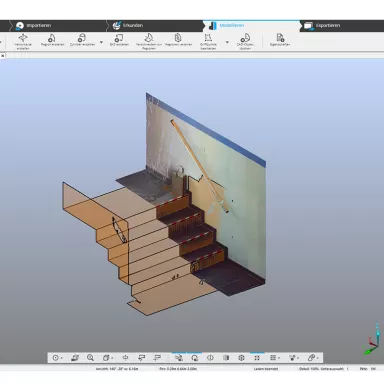
Task: Click the wooden handrail on the scanned wall
Action: pyautogui.click(x=200, y=166)
